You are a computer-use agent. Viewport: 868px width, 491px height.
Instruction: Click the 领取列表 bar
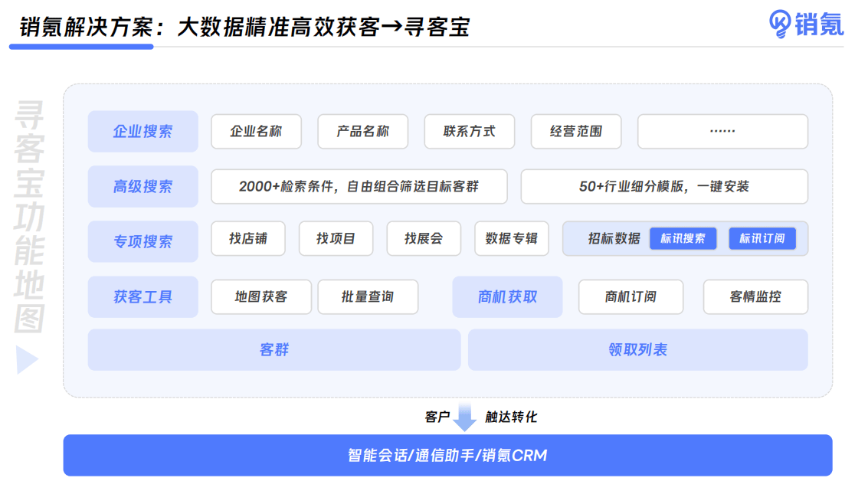coord(637,349)
